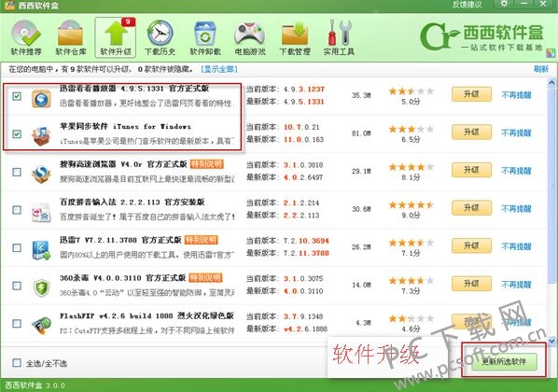Viewport: 558px width, 392px height.
Task: Click the star rating of 迅雷看看播放器
Action: click(411, 91)
